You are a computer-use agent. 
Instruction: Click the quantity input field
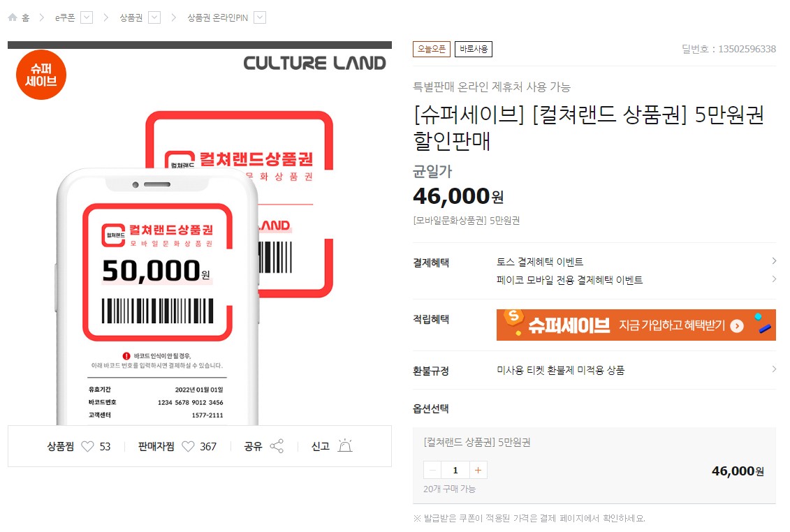[455, 470]
